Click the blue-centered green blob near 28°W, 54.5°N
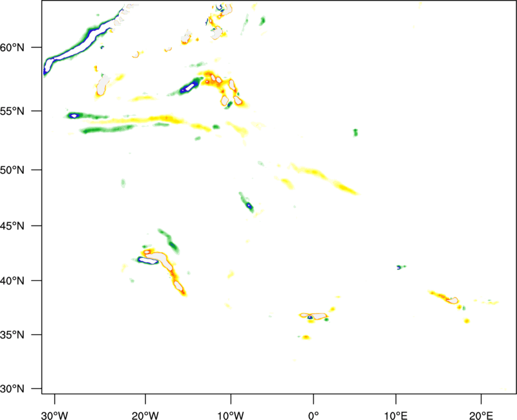The width and height of the screenshot is (517, 420). [x=74, y=116]
